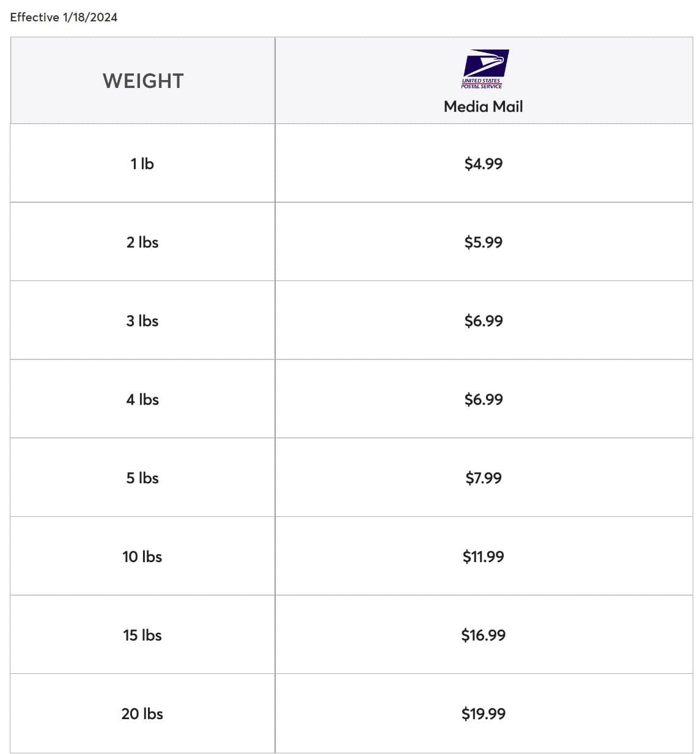Click the $6.99 price for 4 lbs
This screenshot has height=754, width=700.
483,400
